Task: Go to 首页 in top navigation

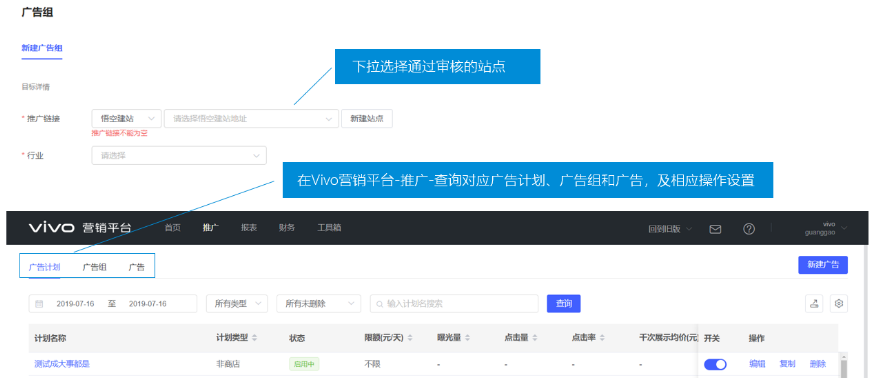Action: (x=172, y=228)
